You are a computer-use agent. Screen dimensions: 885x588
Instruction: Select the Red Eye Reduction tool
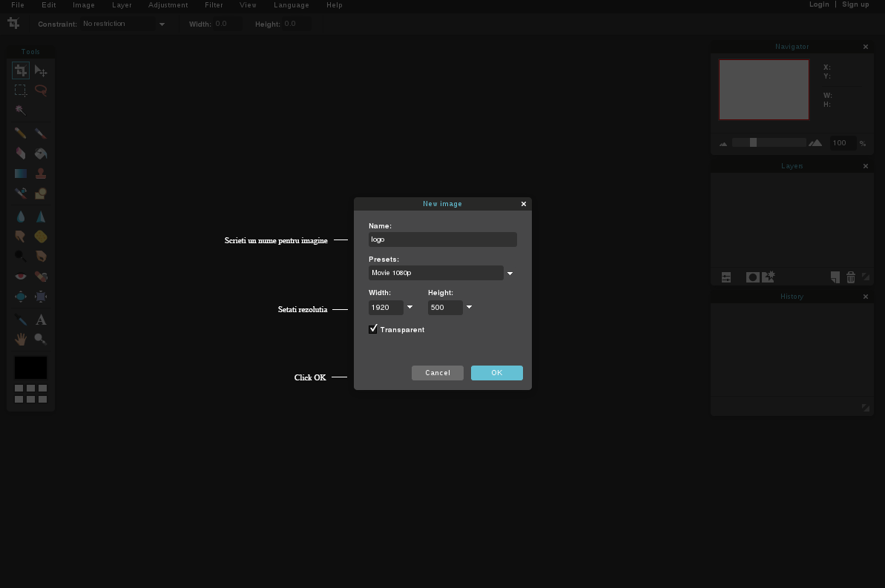[x=20, y=277]
